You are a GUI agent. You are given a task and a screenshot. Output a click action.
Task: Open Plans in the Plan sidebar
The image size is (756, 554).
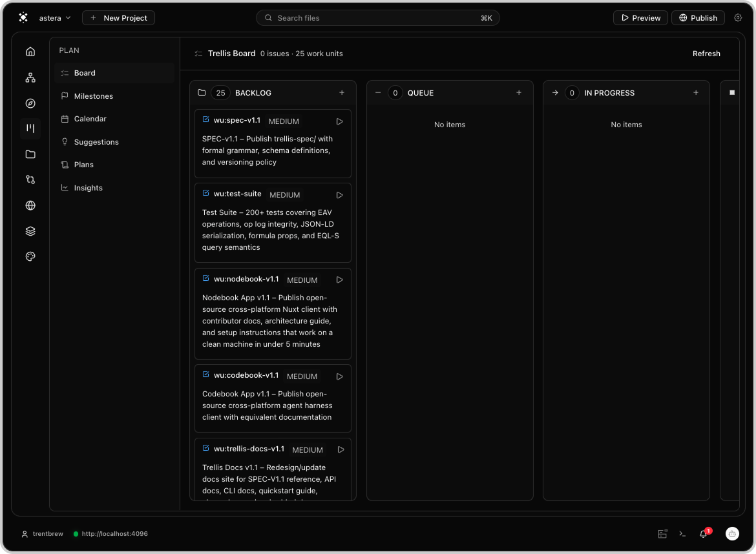point(114,165)
